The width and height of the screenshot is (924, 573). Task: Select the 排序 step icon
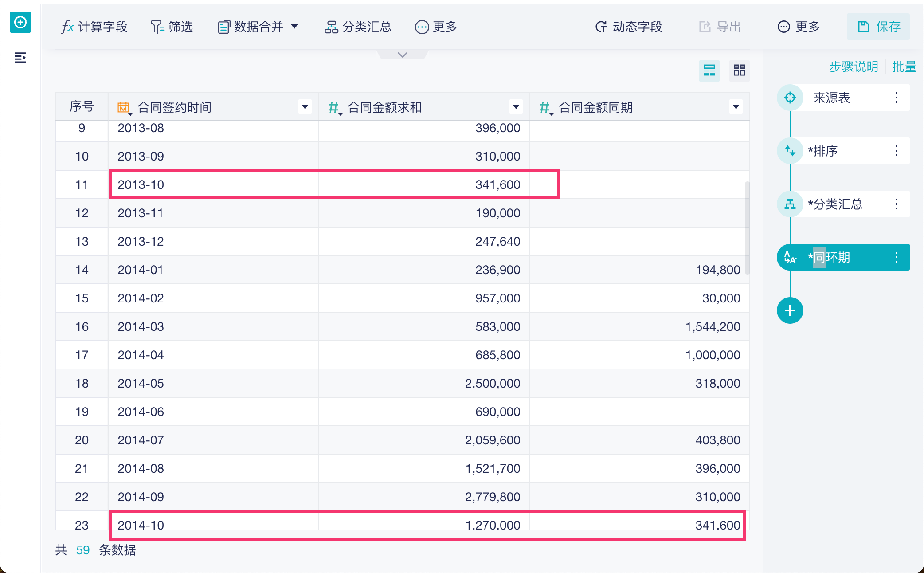pos(790,151)
